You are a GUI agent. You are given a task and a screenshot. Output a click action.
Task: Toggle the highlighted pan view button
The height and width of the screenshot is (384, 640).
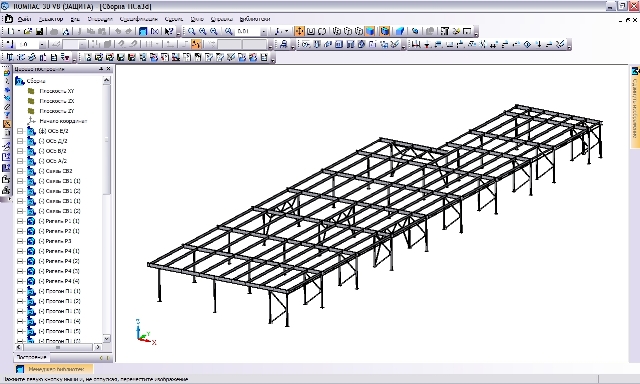click(299, 31)
